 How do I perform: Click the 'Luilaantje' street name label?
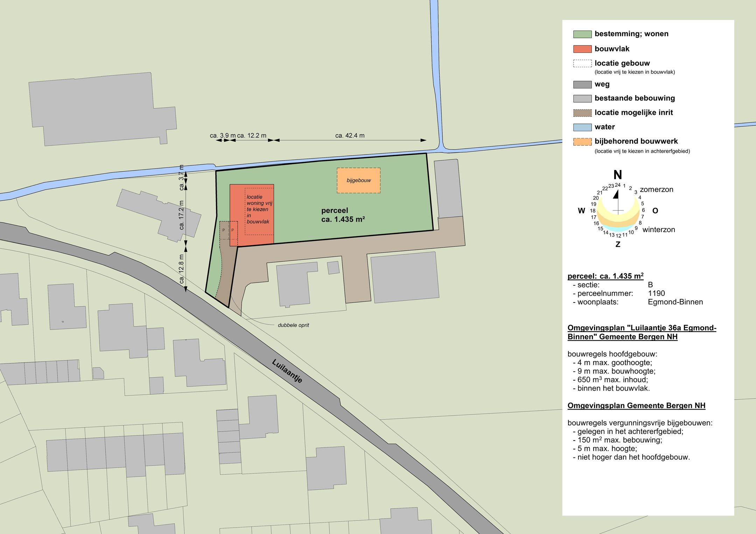point(287,371)
